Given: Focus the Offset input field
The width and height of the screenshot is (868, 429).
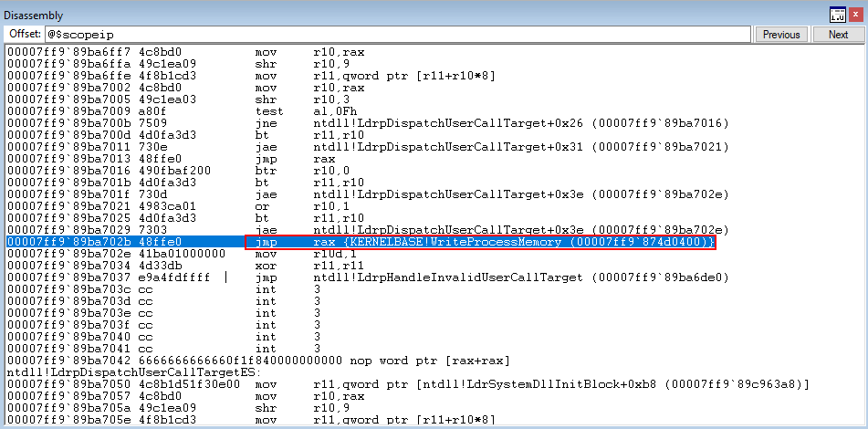Looking at the screenshot, I should coord(396,35).
